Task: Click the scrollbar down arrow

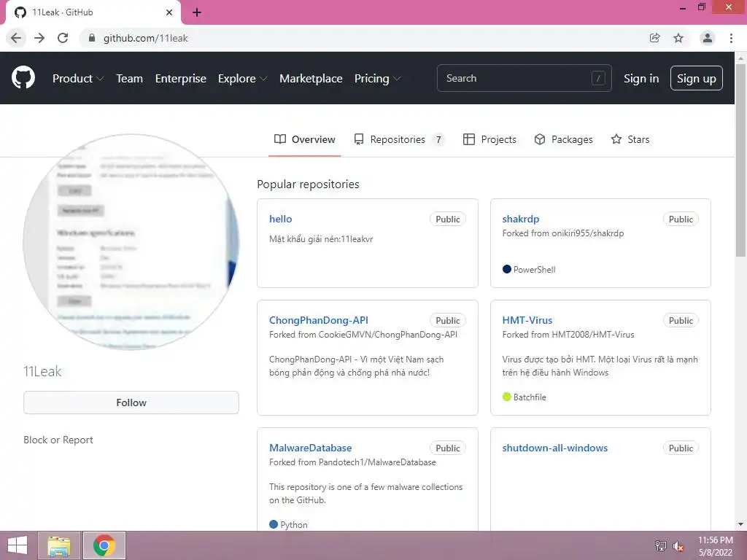Action: (x=740, y=524)
